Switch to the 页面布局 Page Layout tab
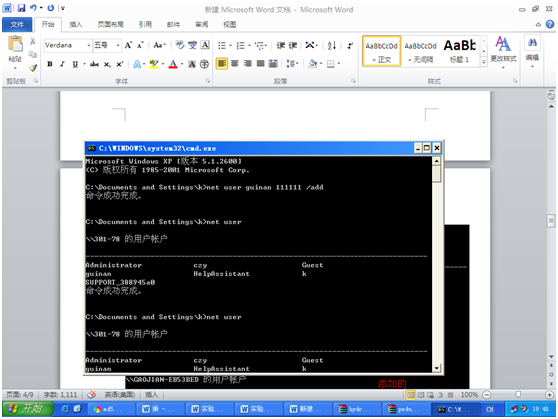558x419 pixels. pyautogui.click(x=111, y=24)
